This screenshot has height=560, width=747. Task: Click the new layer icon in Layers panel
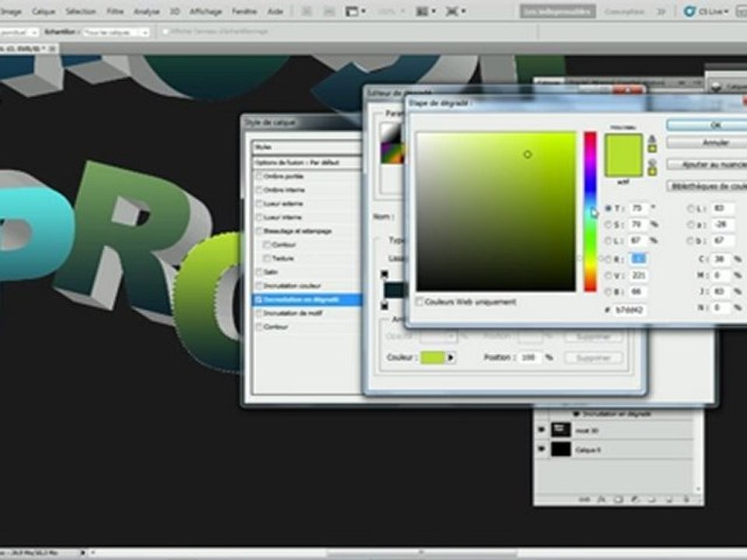669,499
